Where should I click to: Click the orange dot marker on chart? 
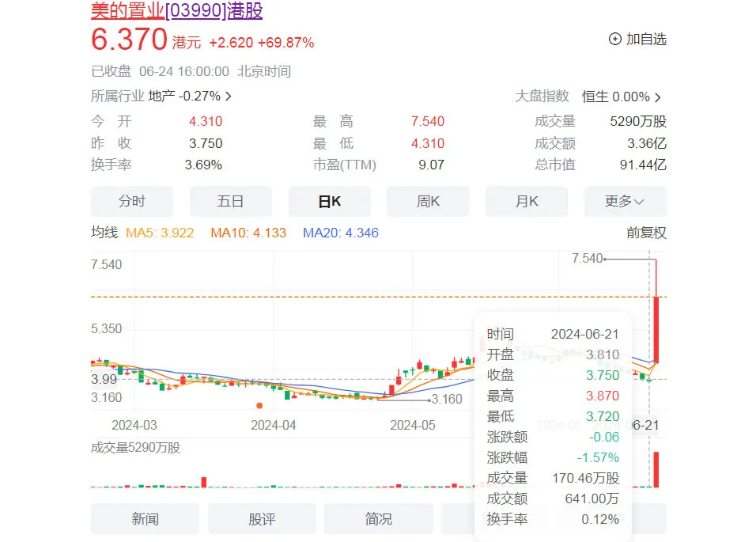(x=259, y=406)
